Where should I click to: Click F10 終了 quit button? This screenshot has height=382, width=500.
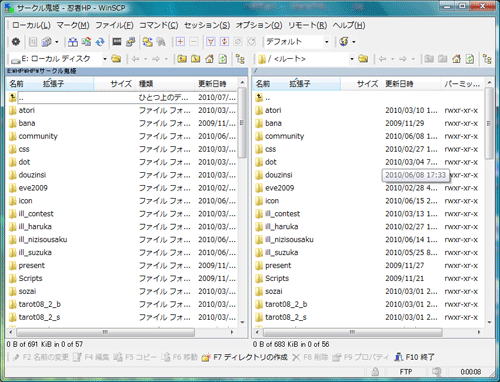pyautogui.click(x=414, y=357)
